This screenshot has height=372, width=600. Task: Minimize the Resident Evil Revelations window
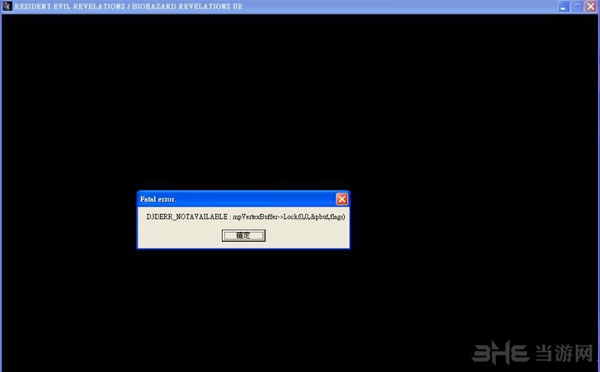point(563,6)
